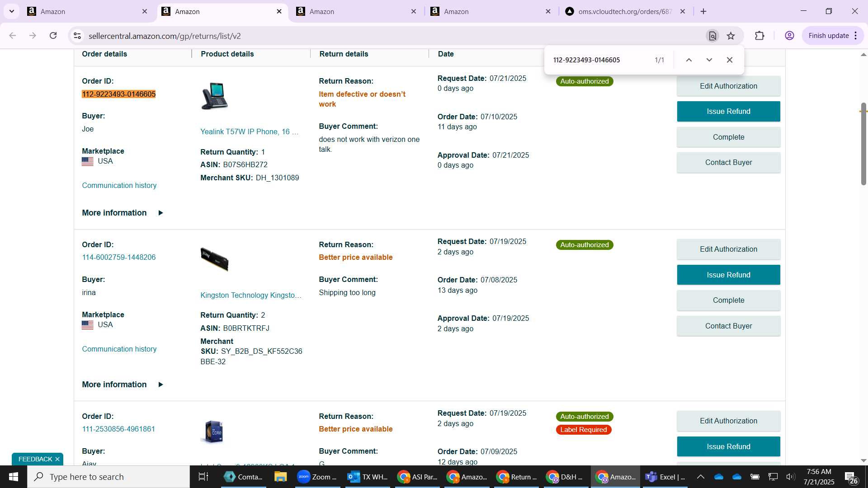868x488 pixels.
Task: Issue Refund for Kingston return
Action: point(728,275)
